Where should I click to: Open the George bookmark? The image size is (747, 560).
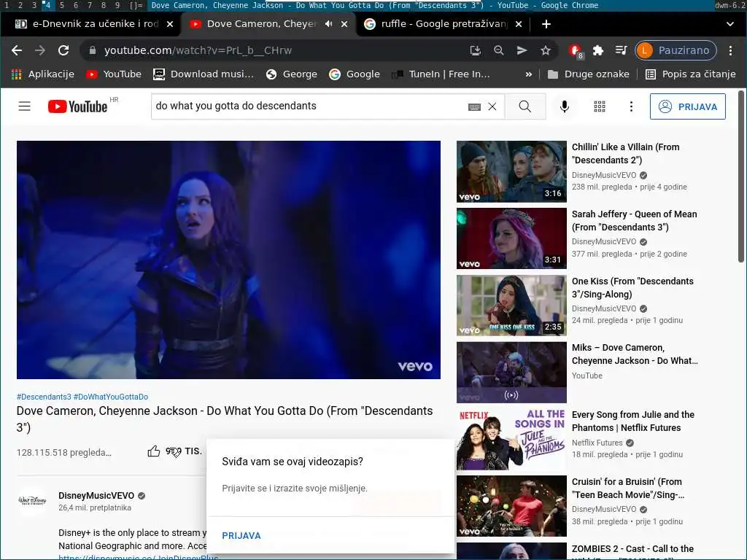click(292, 74)
